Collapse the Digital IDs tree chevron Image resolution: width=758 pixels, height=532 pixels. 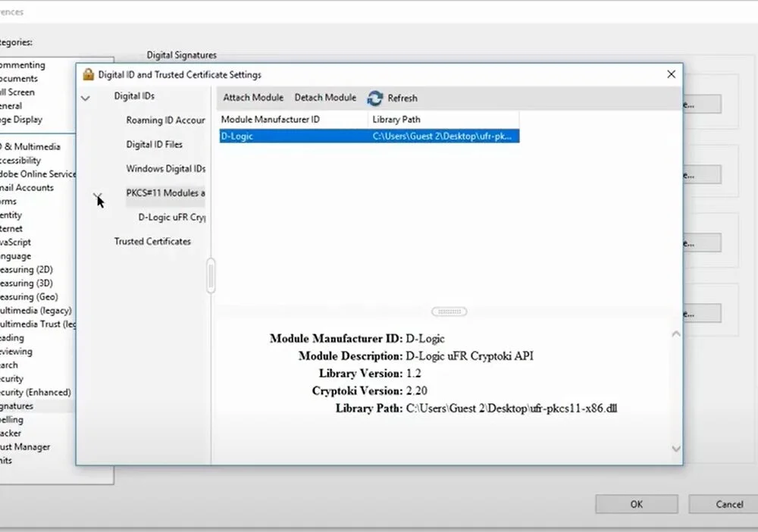point(86,98)
